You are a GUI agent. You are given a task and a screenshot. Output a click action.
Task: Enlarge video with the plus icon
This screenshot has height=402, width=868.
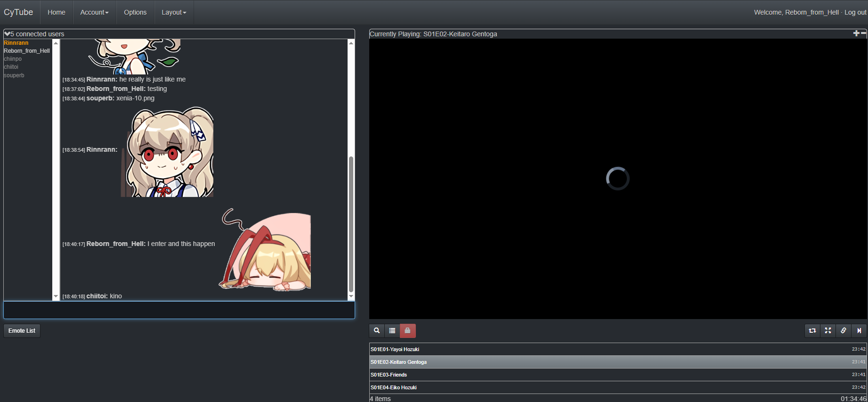tap(856, 33)
